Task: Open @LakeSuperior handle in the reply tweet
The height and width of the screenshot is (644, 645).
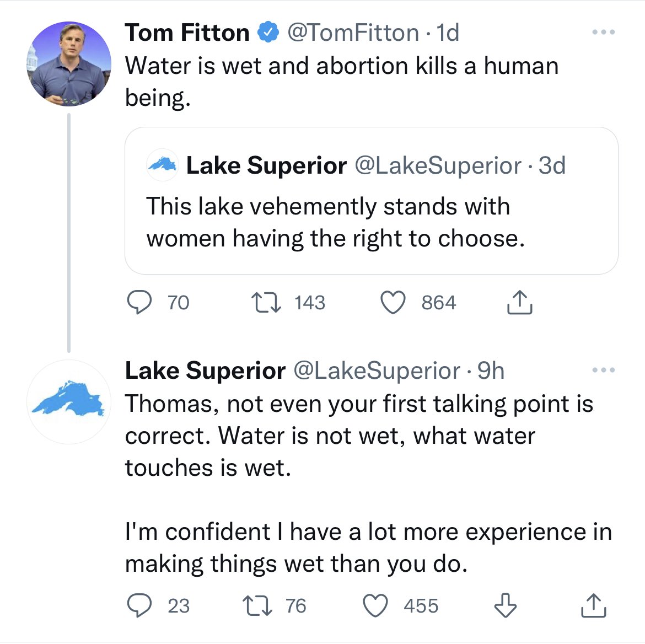Action: (377, 371)
